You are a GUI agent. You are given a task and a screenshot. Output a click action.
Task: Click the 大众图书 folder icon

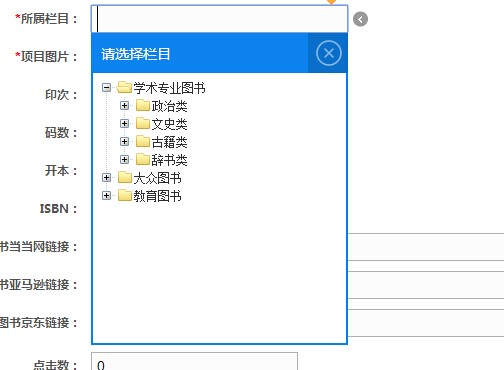(x=125, y=177)
